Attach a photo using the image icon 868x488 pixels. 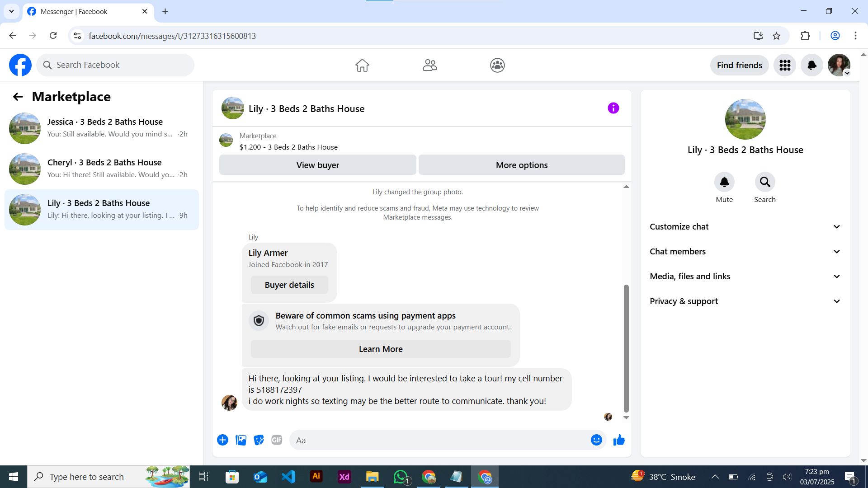tap(241, 440)
